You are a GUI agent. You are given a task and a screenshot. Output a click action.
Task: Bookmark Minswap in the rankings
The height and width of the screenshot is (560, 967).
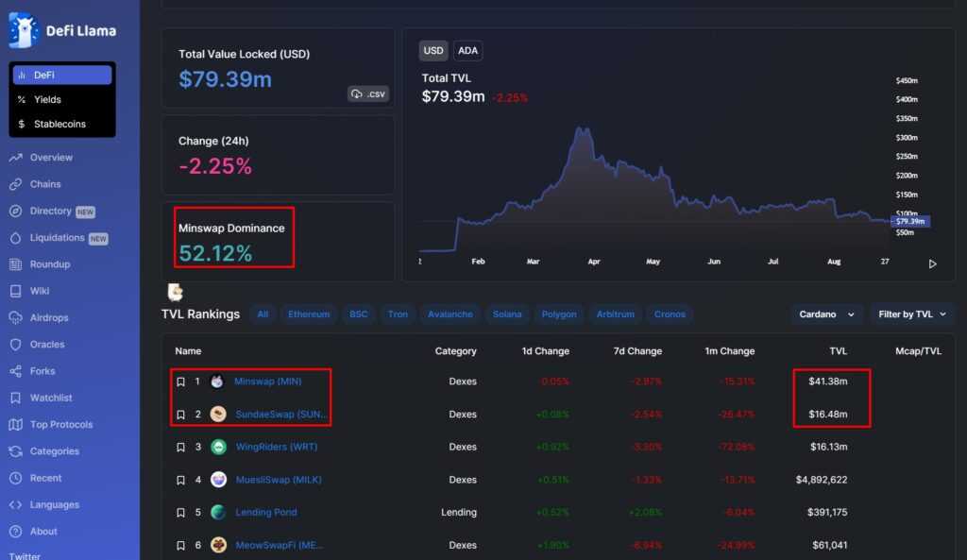click(180, 382)
